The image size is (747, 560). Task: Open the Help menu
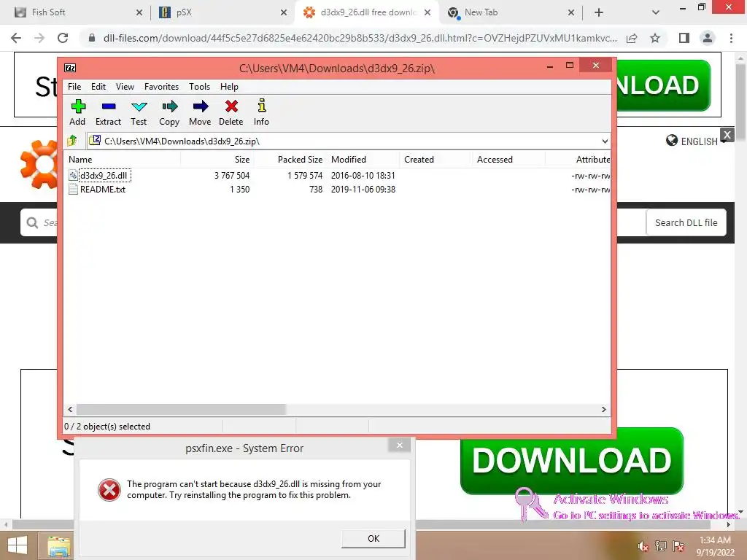[229, 87]
